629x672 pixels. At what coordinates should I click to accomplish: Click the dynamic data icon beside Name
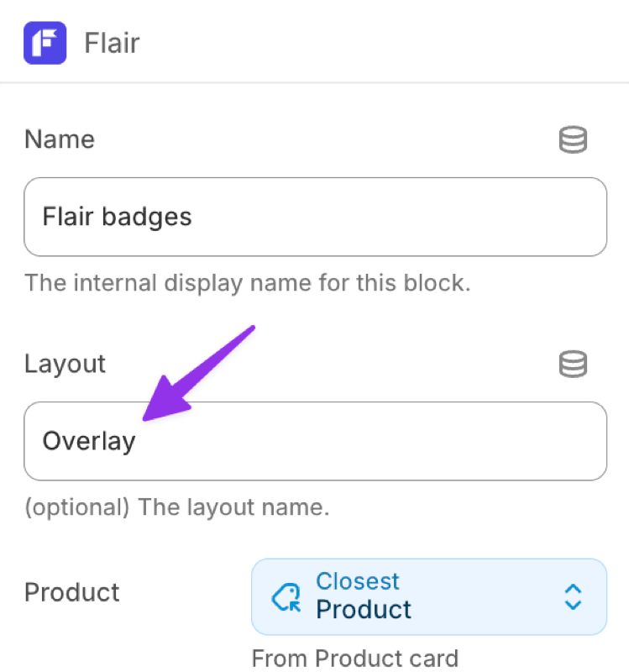point(573,139)
